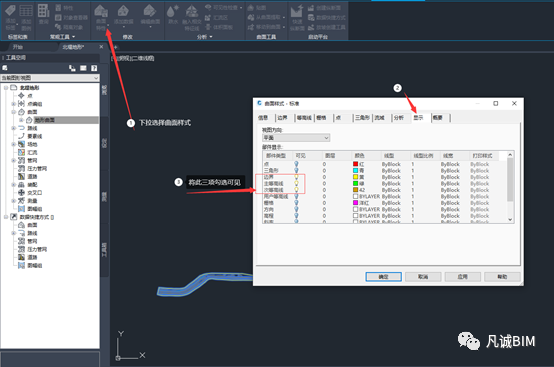Switch to the 开始 drawing tab

click(x=18, y=47)
